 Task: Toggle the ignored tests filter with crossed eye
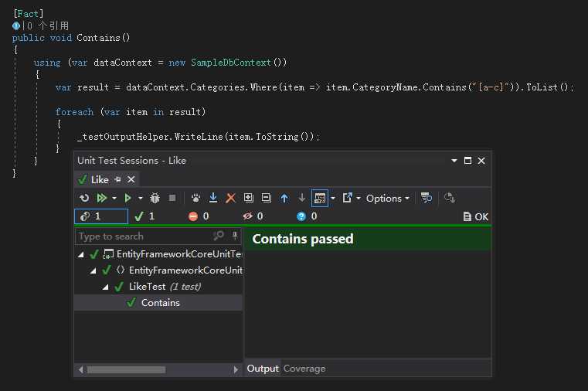[253, 216]
